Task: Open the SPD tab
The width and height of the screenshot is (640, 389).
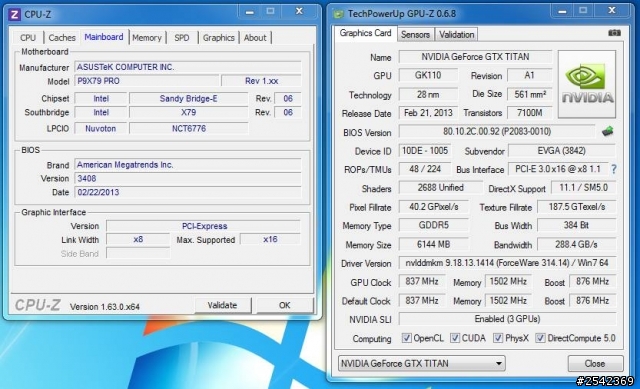Action: tap(182, 38)
